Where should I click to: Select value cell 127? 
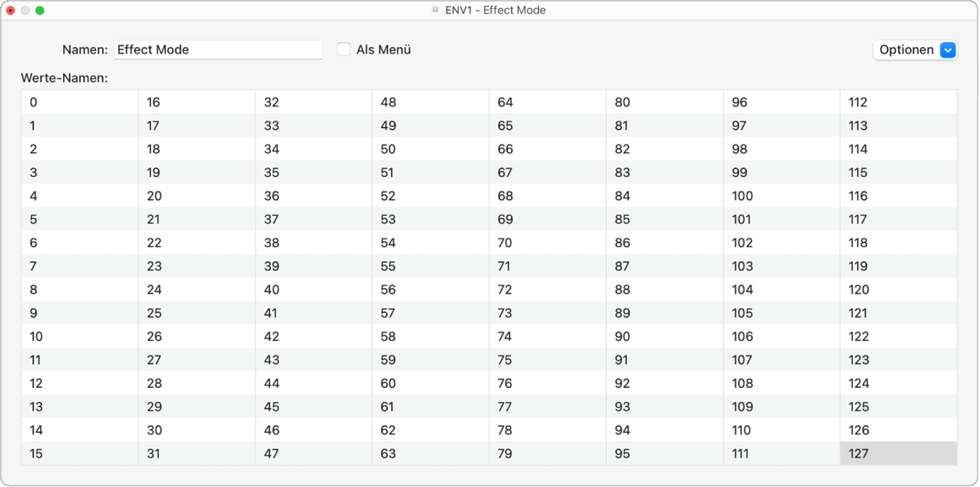(x=898, y=453)
